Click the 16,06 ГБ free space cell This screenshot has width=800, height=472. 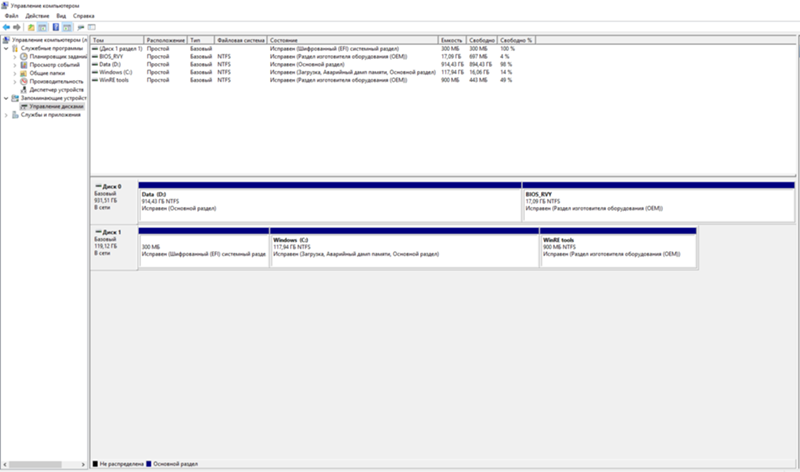point(480,72)
